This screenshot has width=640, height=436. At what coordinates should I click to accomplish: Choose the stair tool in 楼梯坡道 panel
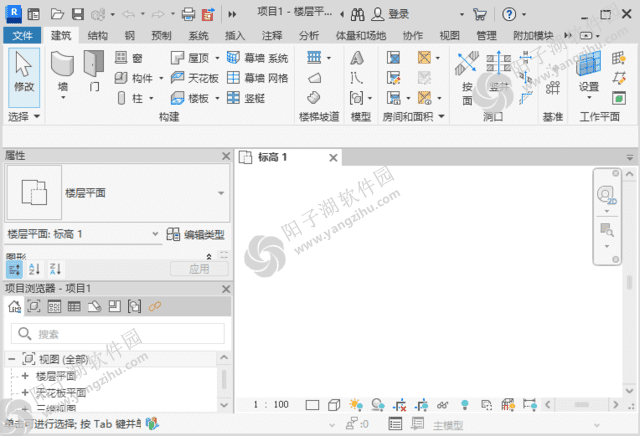[x=313, y=98]
